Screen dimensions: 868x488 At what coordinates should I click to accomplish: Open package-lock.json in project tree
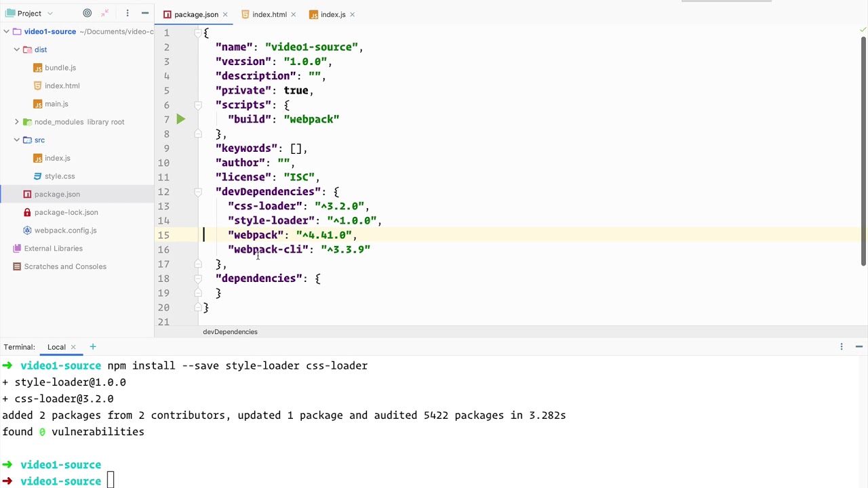66,212
